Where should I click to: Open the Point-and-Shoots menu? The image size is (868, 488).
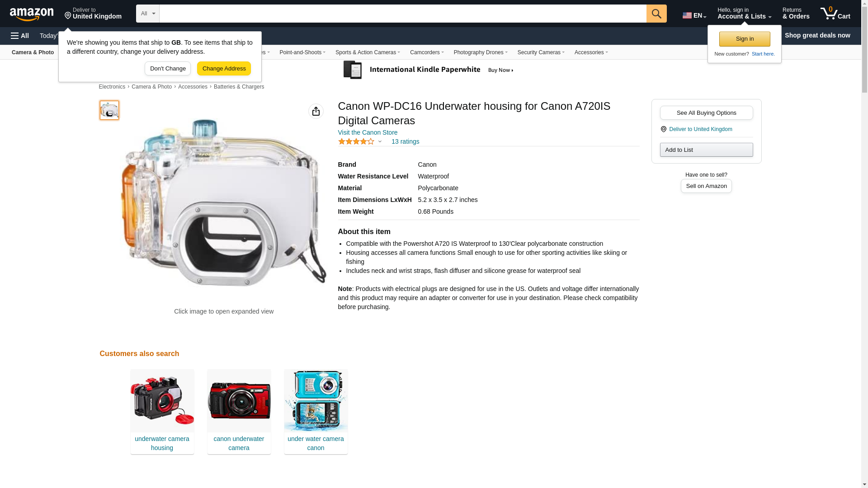pyautogui.click(x=302, y=52)
